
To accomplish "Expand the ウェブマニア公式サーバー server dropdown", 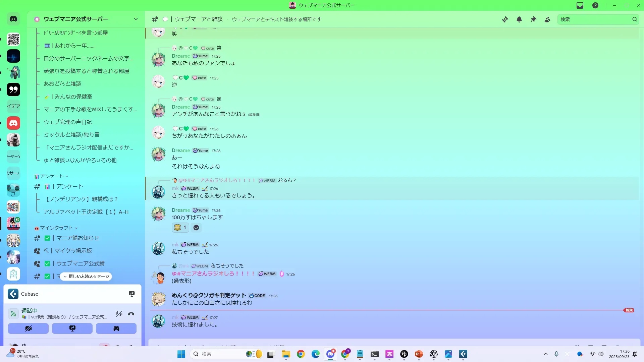I will [x=136, y=19].
